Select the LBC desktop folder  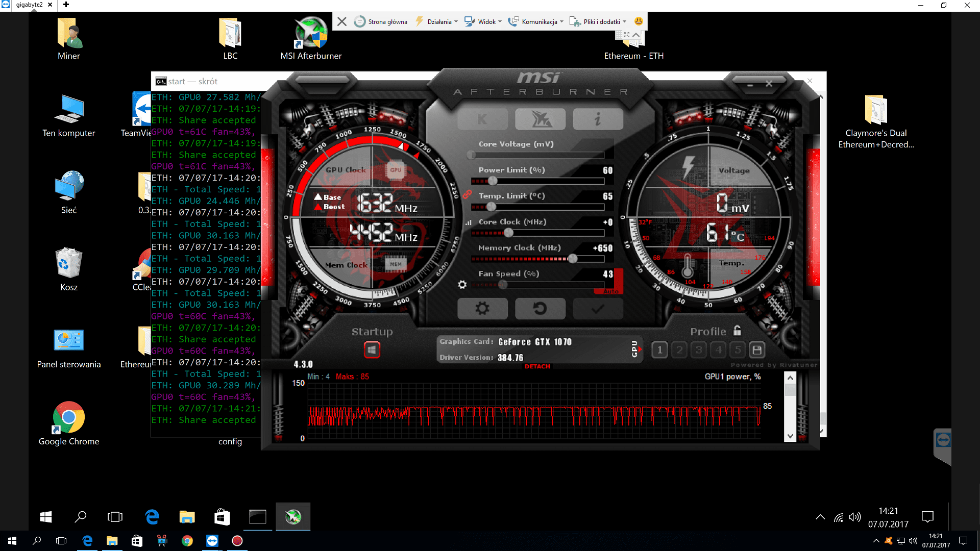230,39
